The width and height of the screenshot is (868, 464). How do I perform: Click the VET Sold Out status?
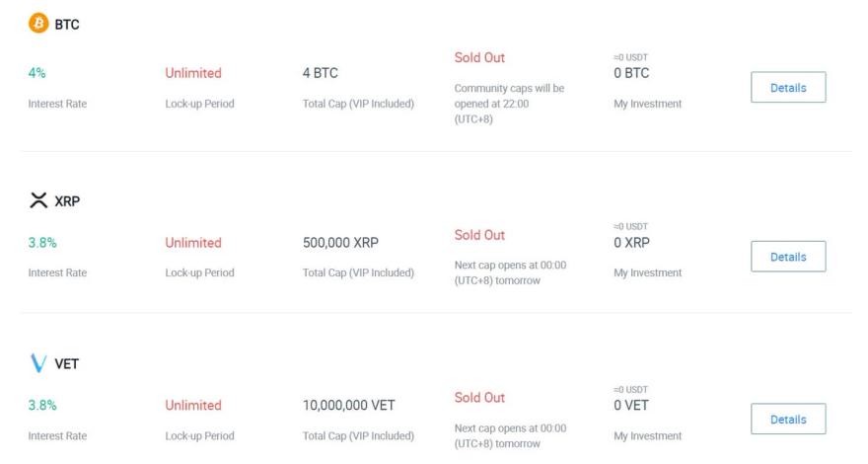[479, 398]
